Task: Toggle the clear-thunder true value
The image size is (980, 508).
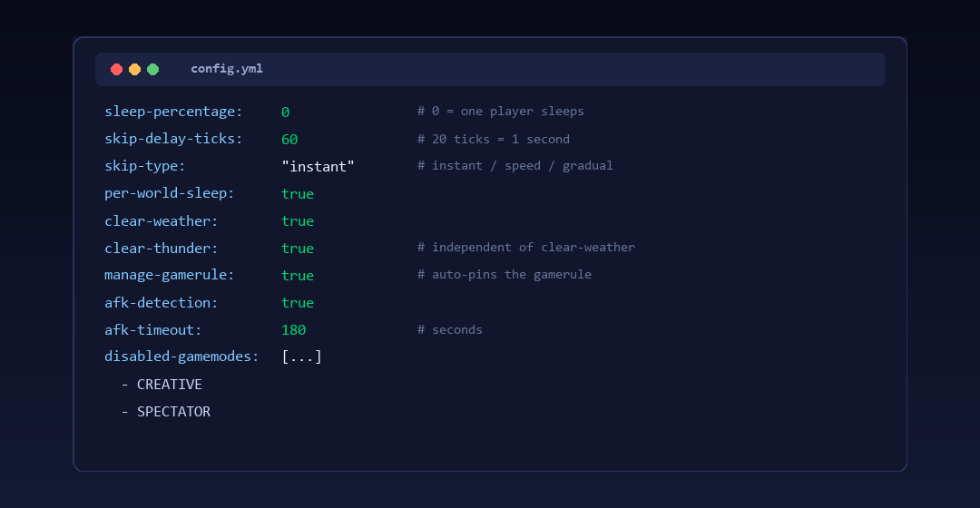Action: coord(298,248)
